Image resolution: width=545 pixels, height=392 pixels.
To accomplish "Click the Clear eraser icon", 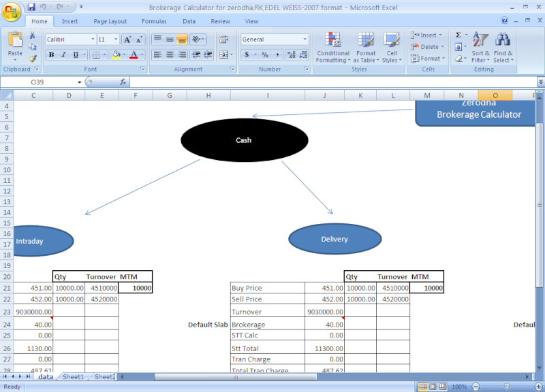I will [458, 59].
